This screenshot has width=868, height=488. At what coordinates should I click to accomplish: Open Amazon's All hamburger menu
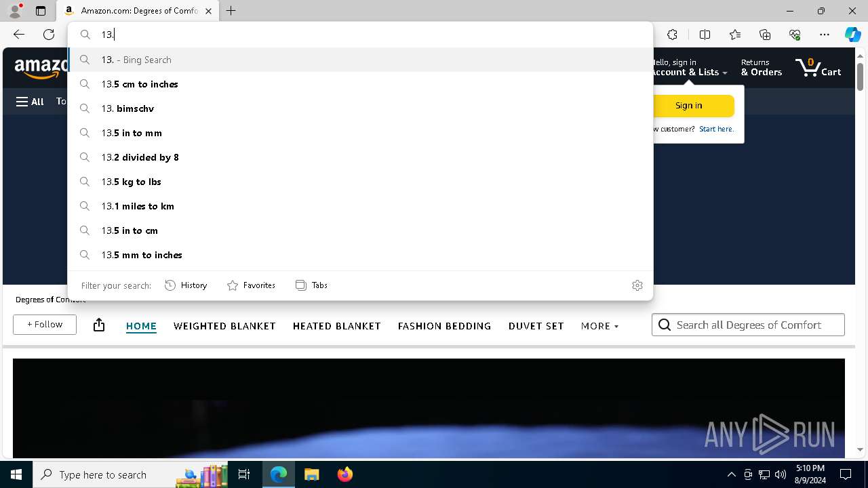tap(30, 102)
